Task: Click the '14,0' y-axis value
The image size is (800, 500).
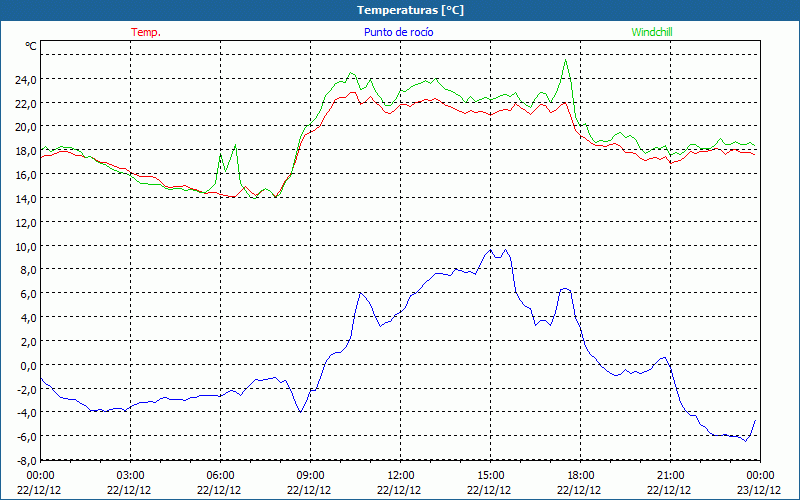Action: coord(26,199)
